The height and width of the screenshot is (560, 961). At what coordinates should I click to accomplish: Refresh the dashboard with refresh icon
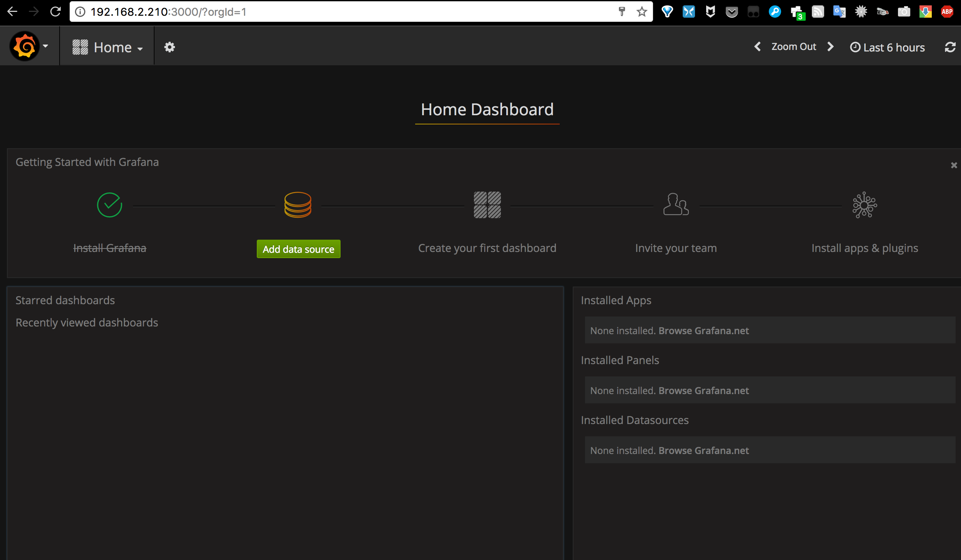tap(950, 47)
